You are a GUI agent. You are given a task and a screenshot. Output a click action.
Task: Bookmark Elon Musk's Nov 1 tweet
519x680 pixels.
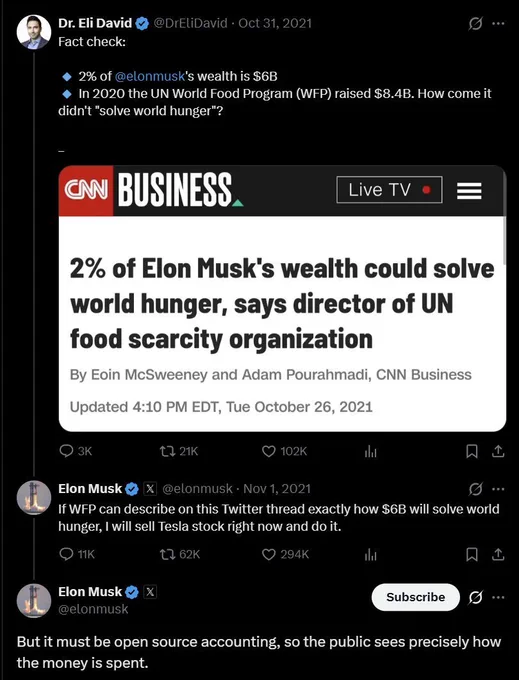(472, 554)
